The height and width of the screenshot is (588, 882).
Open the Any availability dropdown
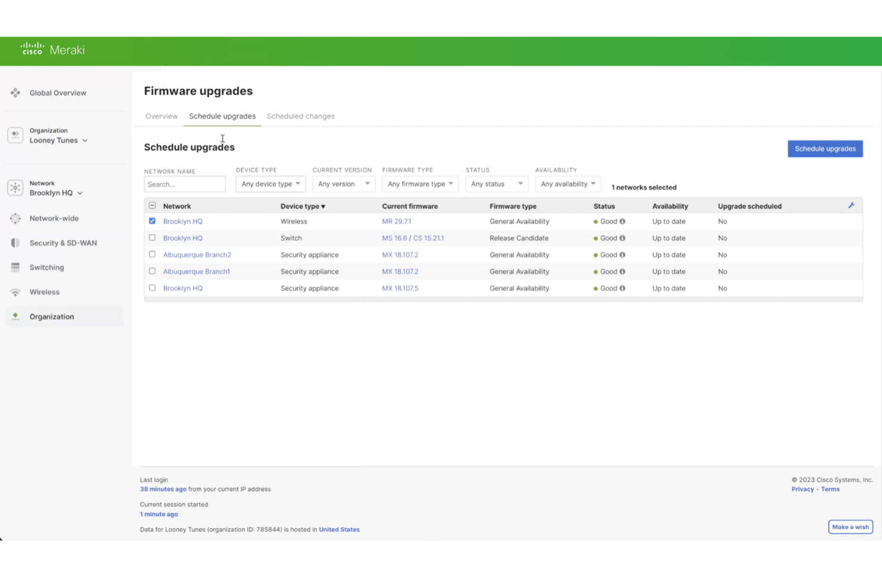(568, 184)
